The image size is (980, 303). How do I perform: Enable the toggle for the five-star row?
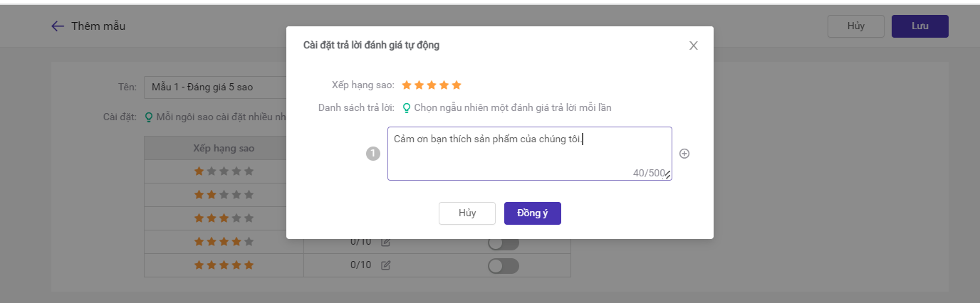(504, 266)
